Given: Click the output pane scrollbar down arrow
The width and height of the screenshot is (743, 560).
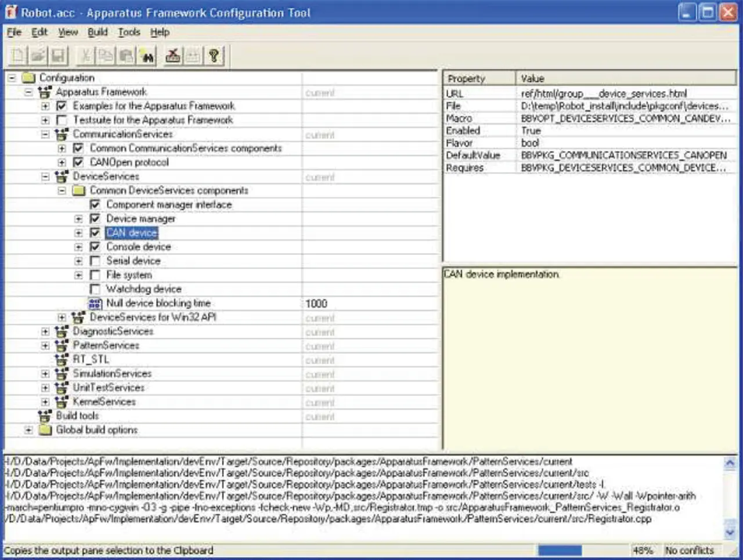Looking at the screenshot, I should point(730,532).
